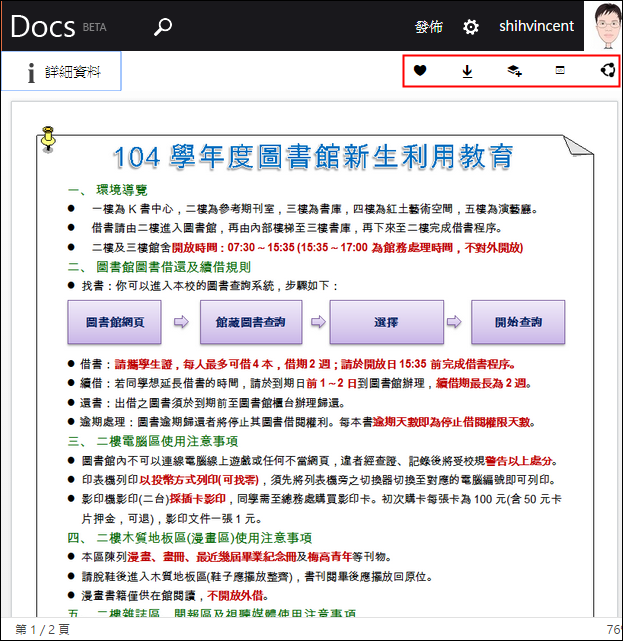Click the 第 1 / 2 頁 page indicator
This screenshot has height=641, width=623.
43,630
